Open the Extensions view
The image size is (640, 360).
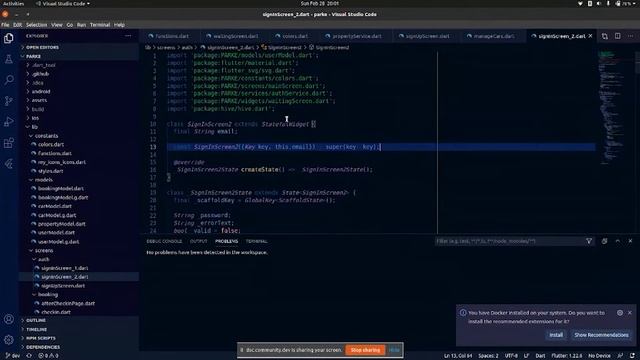(9, 143)
